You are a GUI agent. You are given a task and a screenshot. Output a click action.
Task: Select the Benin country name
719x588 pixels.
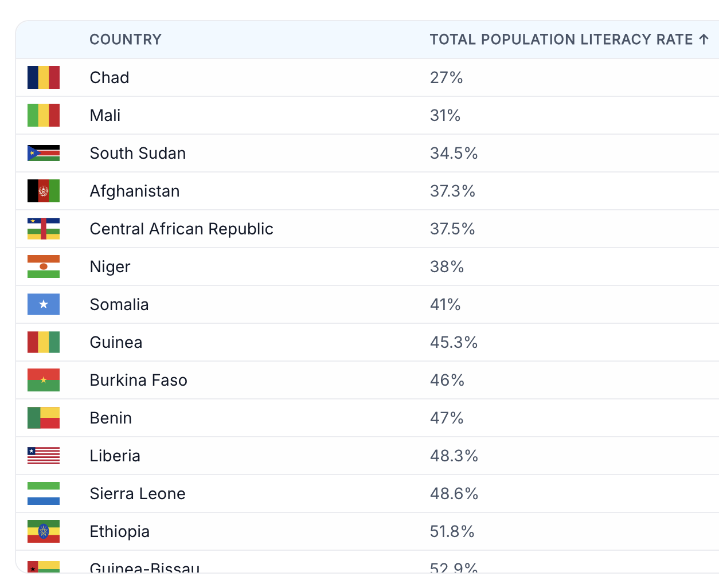111,418
